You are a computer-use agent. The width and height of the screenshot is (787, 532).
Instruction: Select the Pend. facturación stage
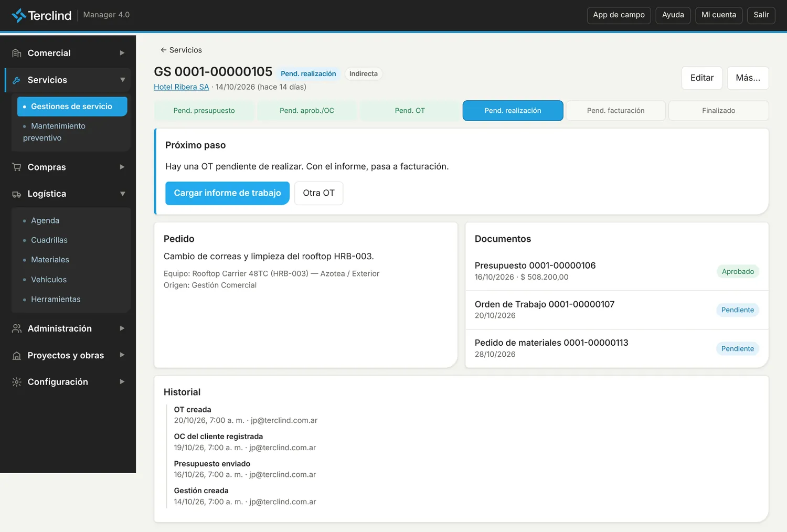pyautogui.click(x=616, y=111)
